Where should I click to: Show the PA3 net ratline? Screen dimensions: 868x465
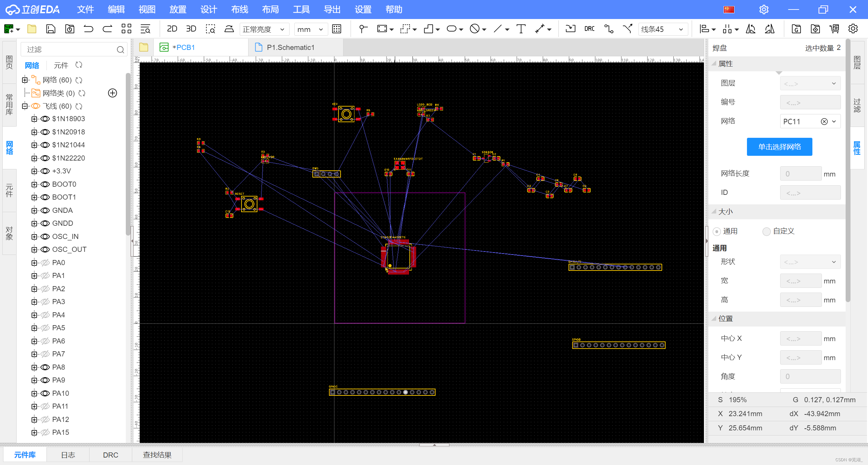(45, 302)
